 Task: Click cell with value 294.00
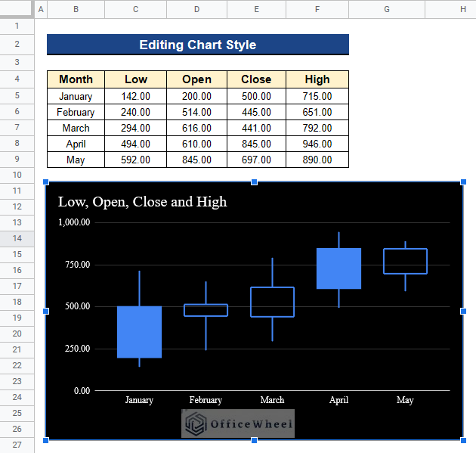(x=136, y=128)
